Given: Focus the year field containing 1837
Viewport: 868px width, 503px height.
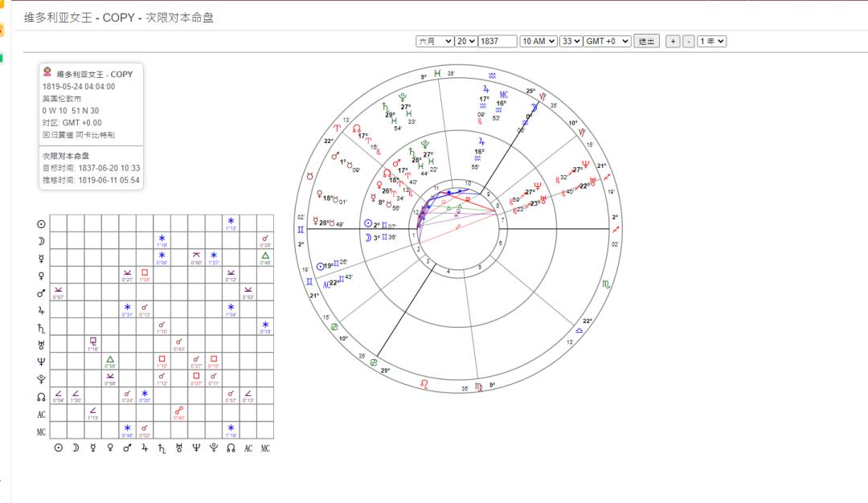Looking at the screenshot, I should point(497,41).
